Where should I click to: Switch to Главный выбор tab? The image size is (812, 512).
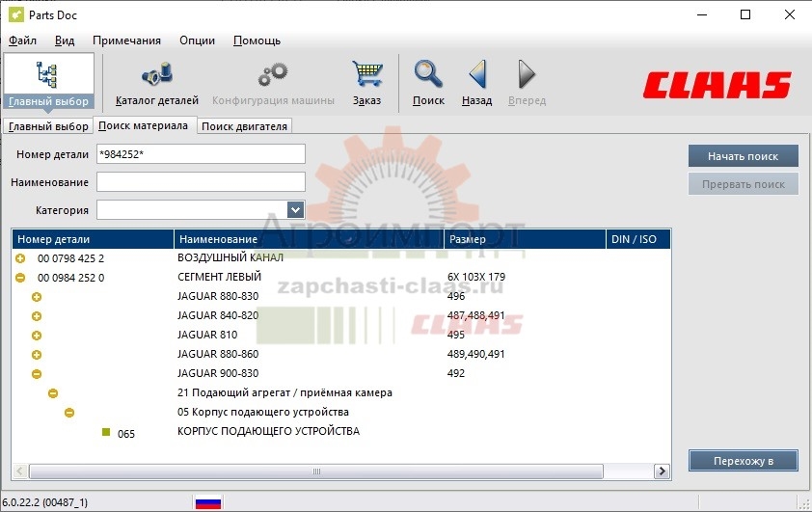pyautogui.click(x=48, y=126)
